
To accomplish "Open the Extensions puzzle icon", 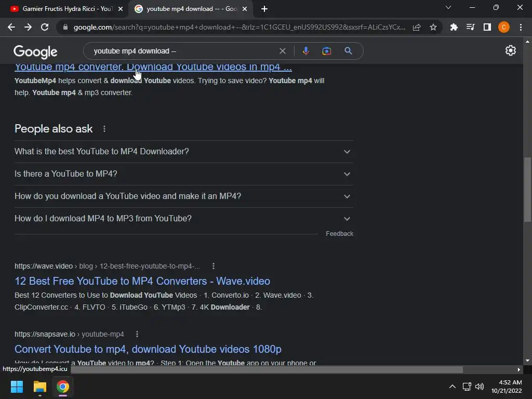I will 454,27.
